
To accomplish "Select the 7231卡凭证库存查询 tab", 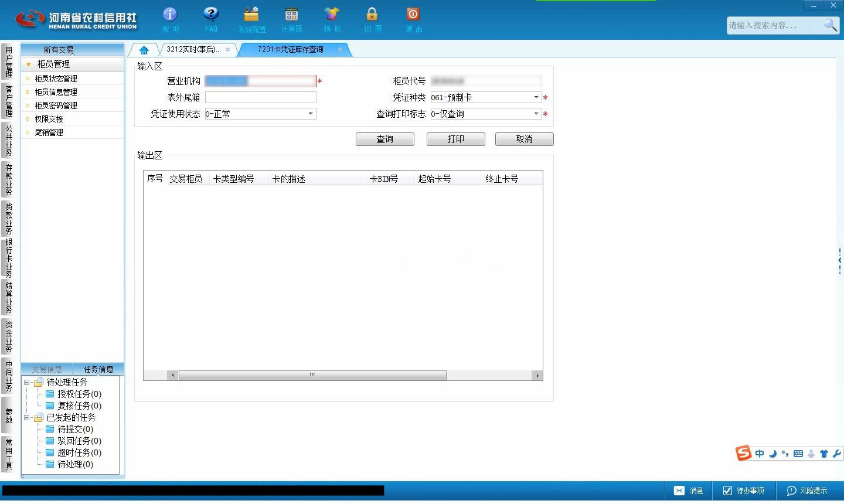I will click(x=291, y=50).
